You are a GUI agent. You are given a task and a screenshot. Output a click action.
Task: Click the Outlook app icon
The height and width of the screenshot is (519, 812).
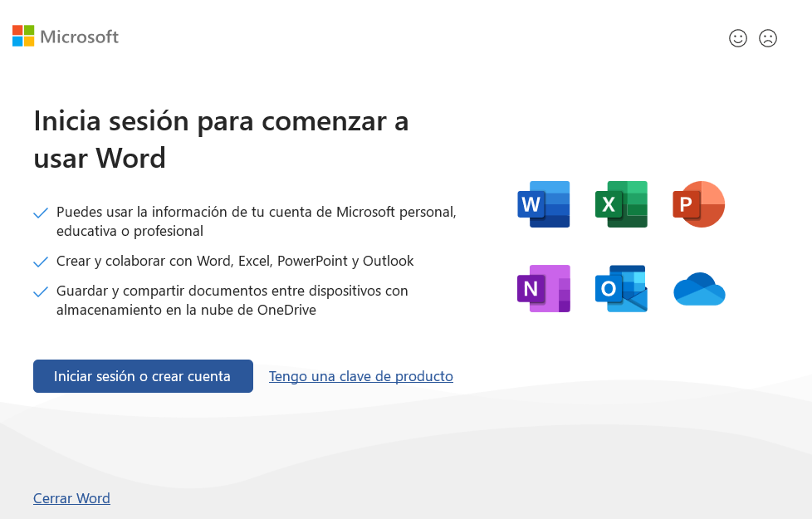(x=621, y=288)
